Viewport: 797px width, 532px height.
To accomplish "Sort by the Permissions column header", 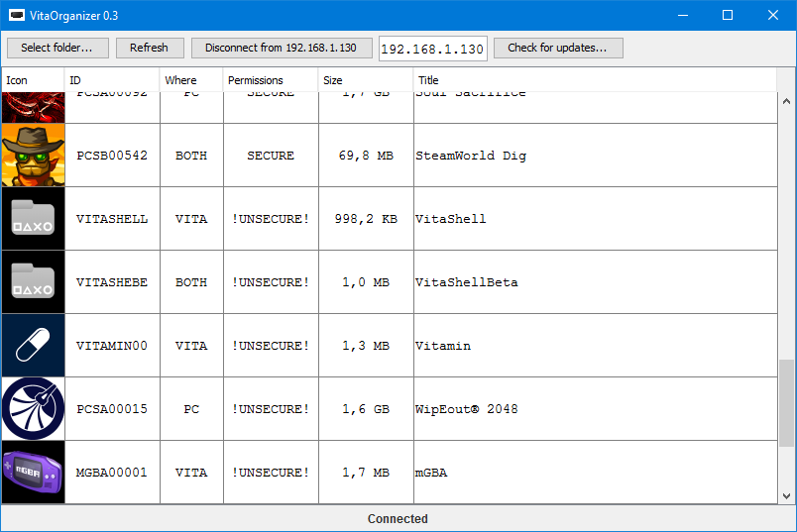I will coord(271,80).
